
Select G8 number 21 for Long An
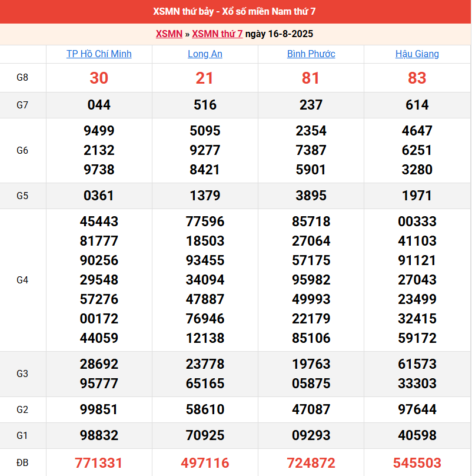(204, 78)
